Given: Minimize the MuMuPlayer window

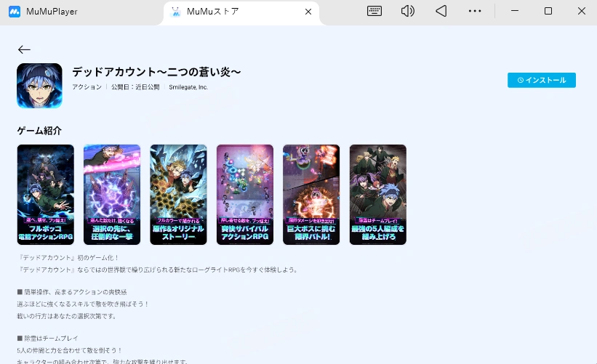Looking at the screenshot, I should (x=515, y=11).
